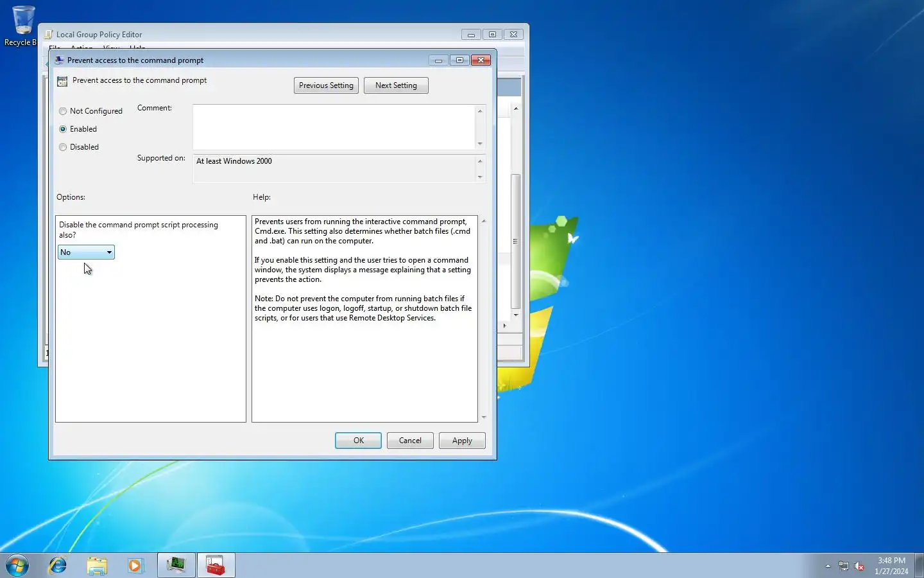
Task: Click the Cancel button
Action: [410, 441]
